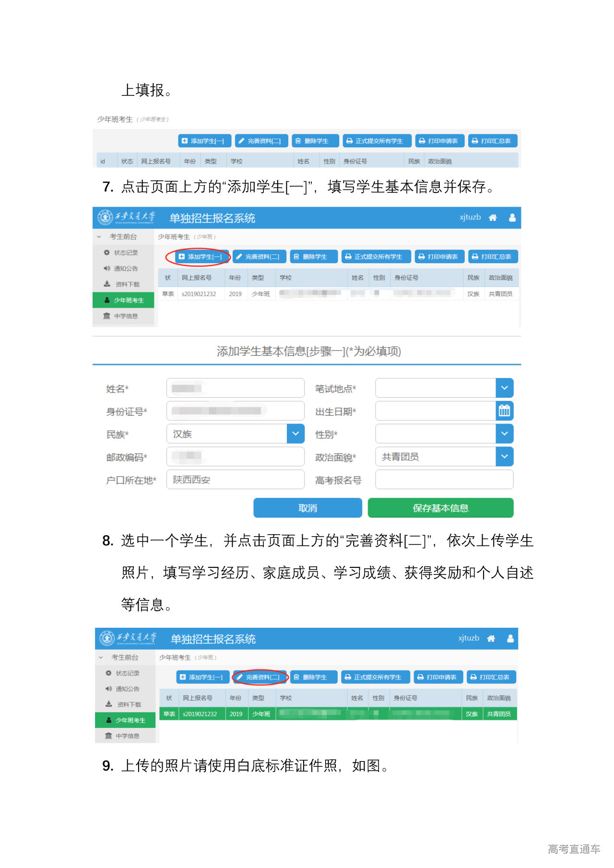Click the user profile icon in the bottom screenshot header
Screen dimensions: 614x868
[x=510, y=639]
